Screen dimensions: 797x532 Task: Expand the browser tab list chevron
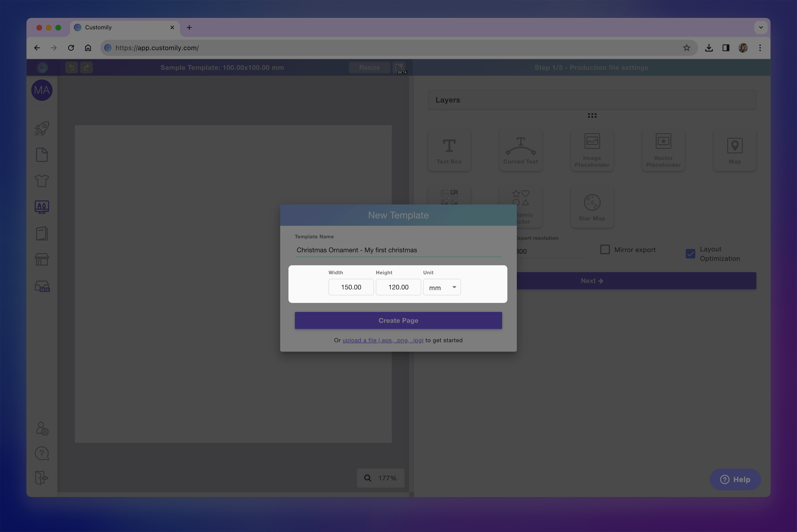pos(761,27)
